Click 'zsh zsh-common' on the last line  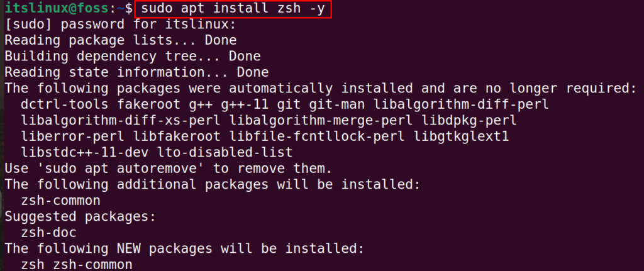pyautogui.click(x=76, y=265)
